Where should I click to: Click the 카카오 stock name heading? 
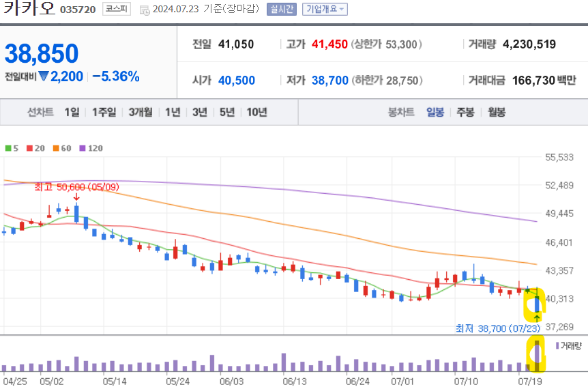pos(29,8)
